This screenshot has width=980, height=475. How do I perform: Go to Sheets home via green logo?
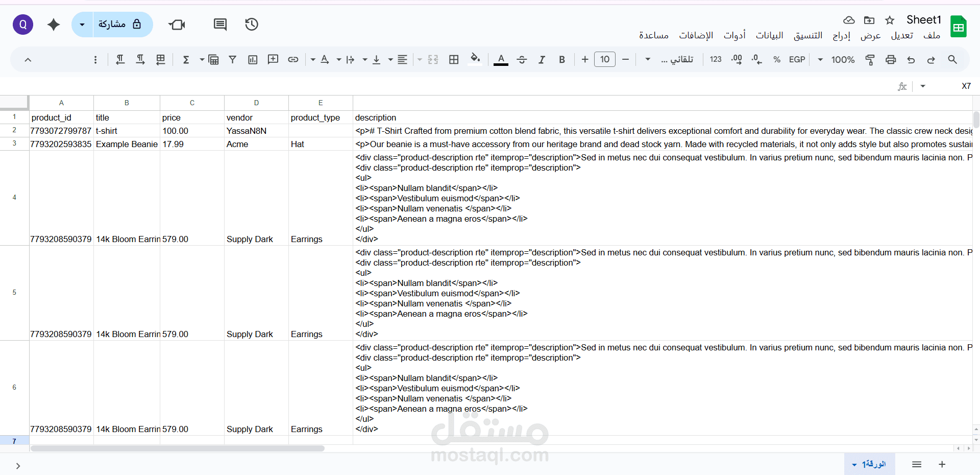959,27
